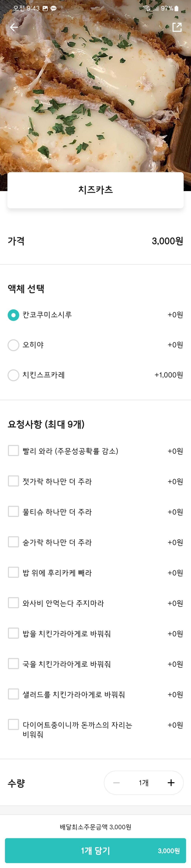Tap the share icon at top right
This screenshot has height=868, width=191.
(x=177, y=27)
